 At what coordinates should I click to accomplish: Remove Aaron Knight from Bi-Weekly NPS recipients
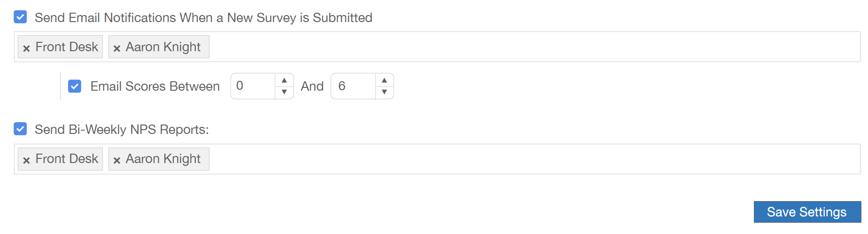(117, 160)
